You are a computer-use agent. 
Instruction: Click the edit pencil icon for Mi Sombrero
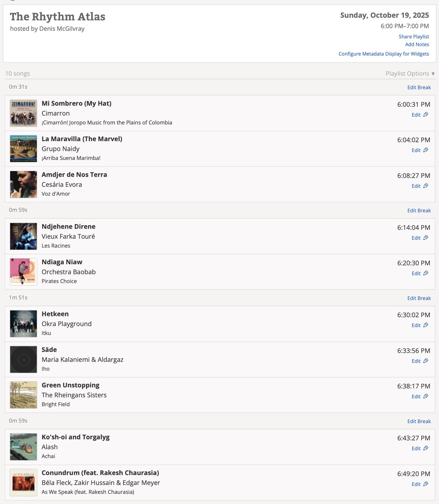(x=426, y=115)
